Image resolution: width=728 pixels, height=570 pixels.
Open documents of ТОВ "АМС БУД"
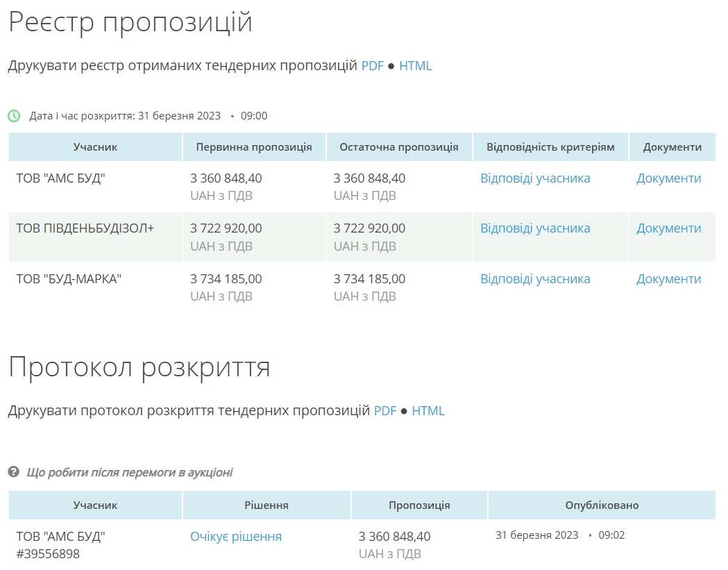[668, 178]
